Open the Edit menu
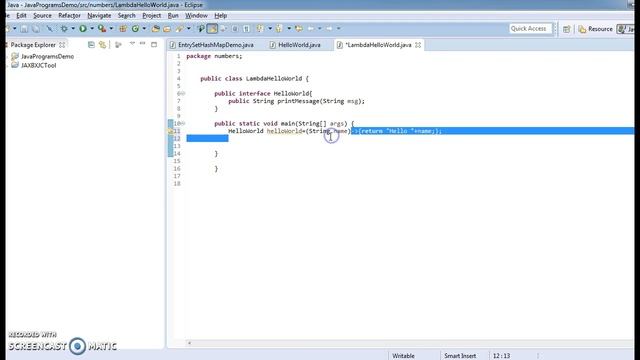Viewport: 640px width, 360px height. [21, 16]
